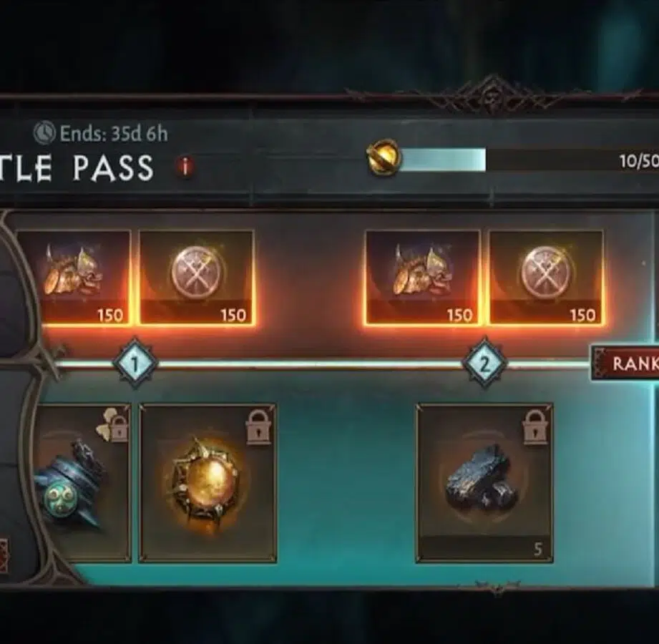The image size is (659, 644).
Task: Click the red Battle Pass info icon
Action: (x=185, y=167)
